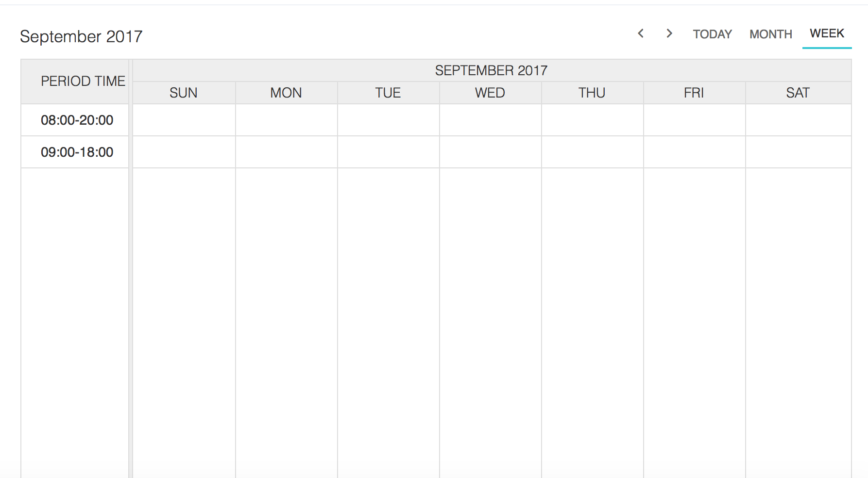This screenshot has width=868, height=478.
Task: Click the 09:00-18:00 period time label
Action: tap(77, 151)
